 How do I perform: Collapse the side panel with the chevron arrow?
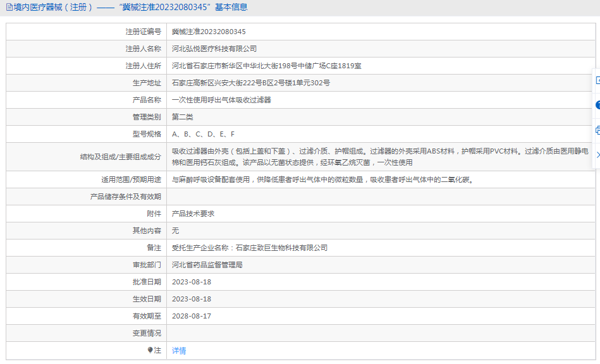click(x=597, y=155)
